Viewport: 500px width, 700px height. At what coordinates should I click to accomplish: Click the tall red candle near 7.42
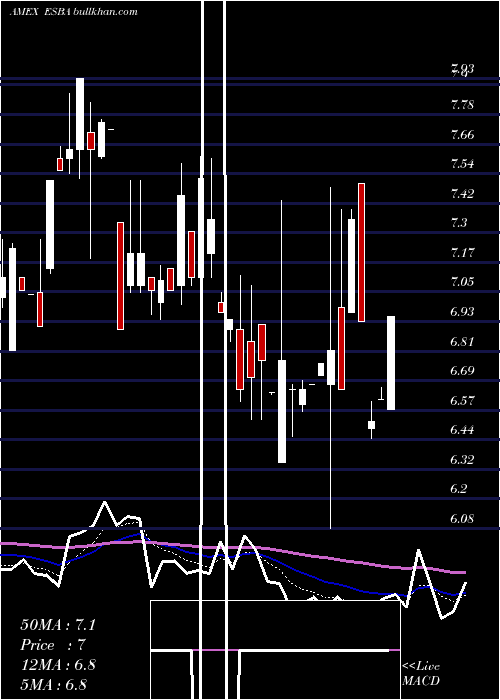[x=361, y=252]
